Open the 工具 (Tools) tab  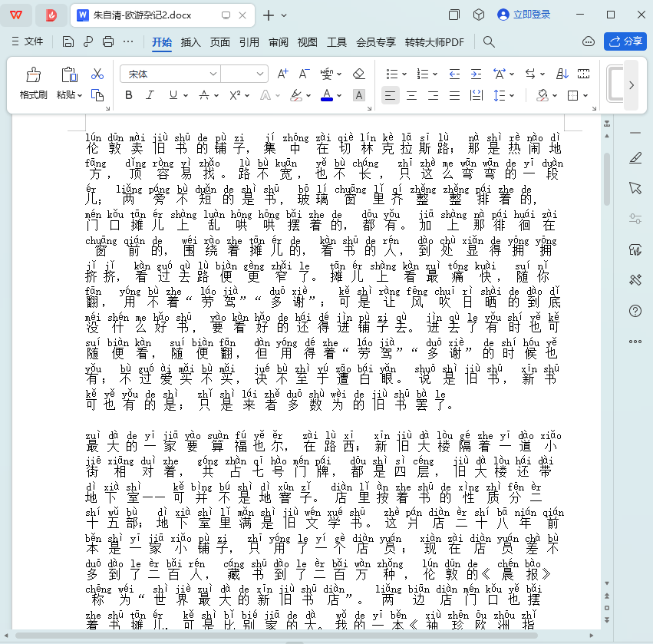pos(337,42)
